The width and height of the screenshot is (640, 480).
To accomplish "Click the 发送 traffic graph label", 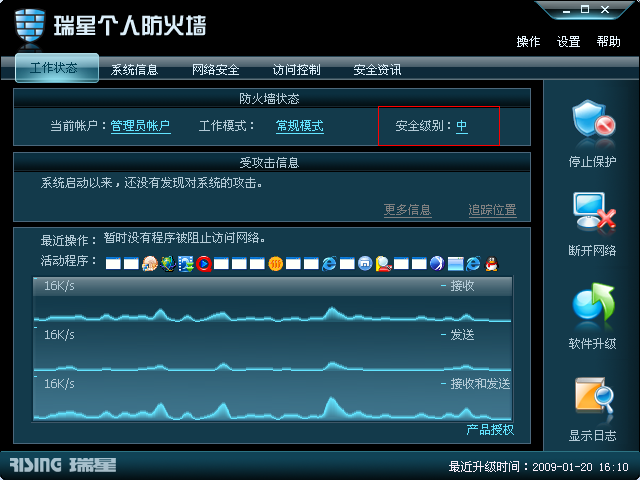I will pyautogui.click(x=462, y=335).
